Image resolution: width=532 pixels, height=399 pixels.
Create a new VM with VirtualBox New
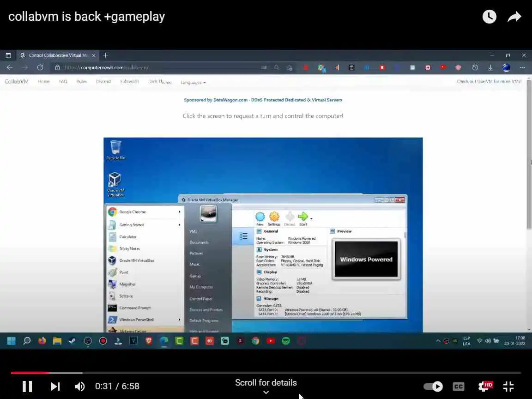tap(260, 218)
